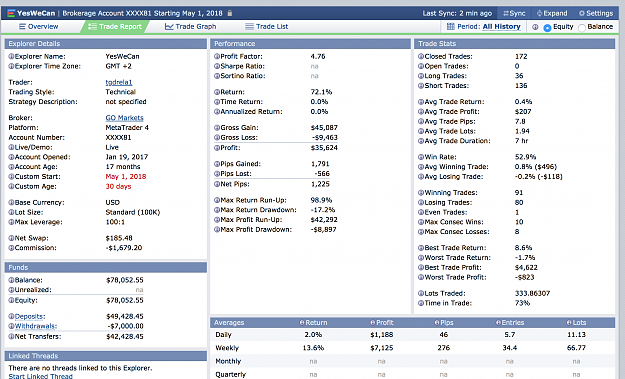Click the Linked Threads panel header
Screen dimensions: 625x379
[x=106, y=356]
